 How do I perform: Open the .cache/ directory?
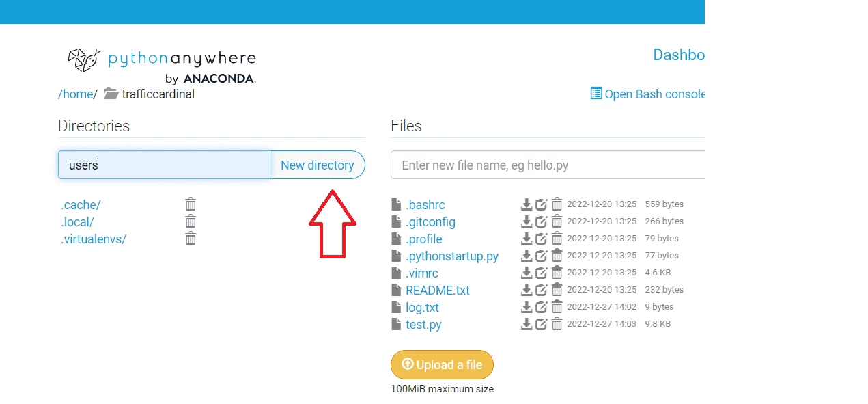click(81, 205)
